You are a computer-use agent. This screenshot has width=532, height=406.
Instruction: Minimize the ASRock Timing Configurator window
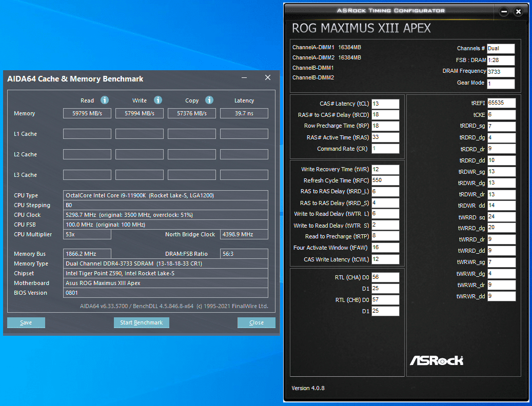pyautogui.click(x=504, y=11)
